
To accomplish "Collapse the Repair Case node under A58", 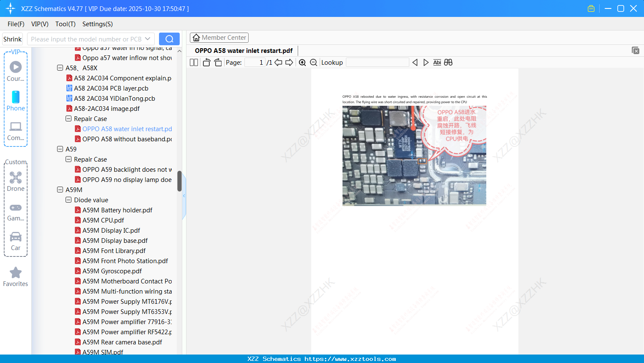I will click(69, 118).
